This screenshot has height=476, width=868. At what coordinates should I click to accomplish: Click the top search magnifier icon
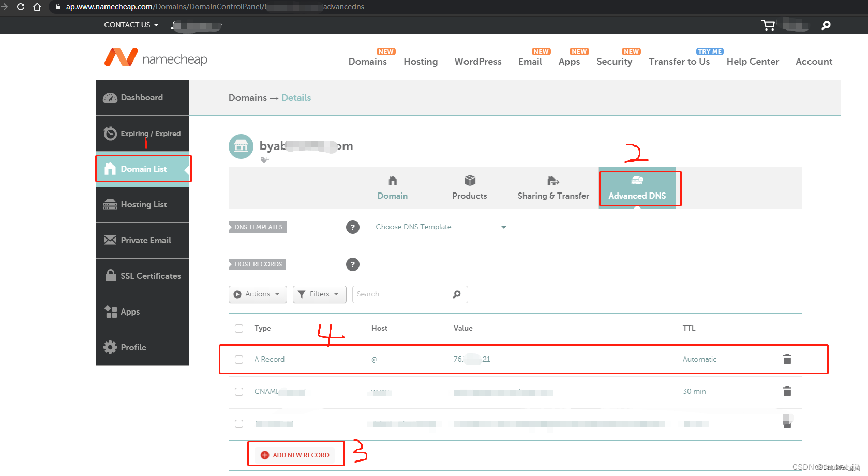(826, 25)
